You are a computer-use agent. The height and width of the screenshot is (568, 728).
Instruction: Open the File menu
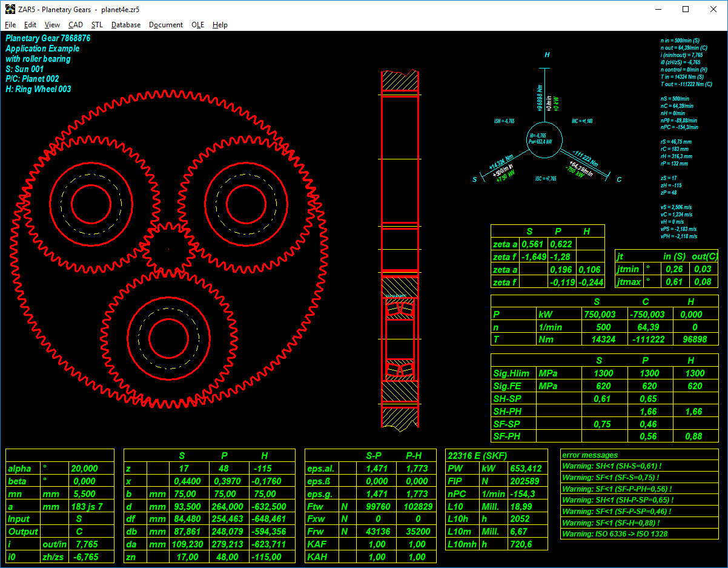[x=10, y=25]
